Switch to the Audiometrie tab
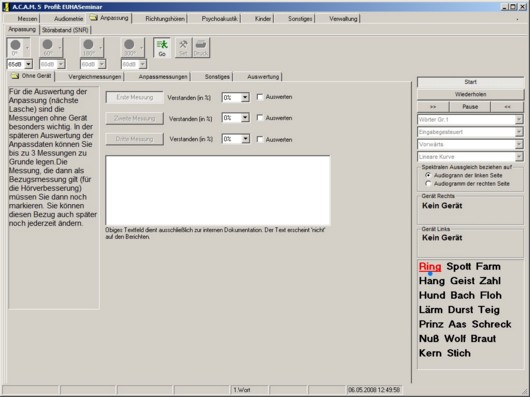 [x=69, y=19]
